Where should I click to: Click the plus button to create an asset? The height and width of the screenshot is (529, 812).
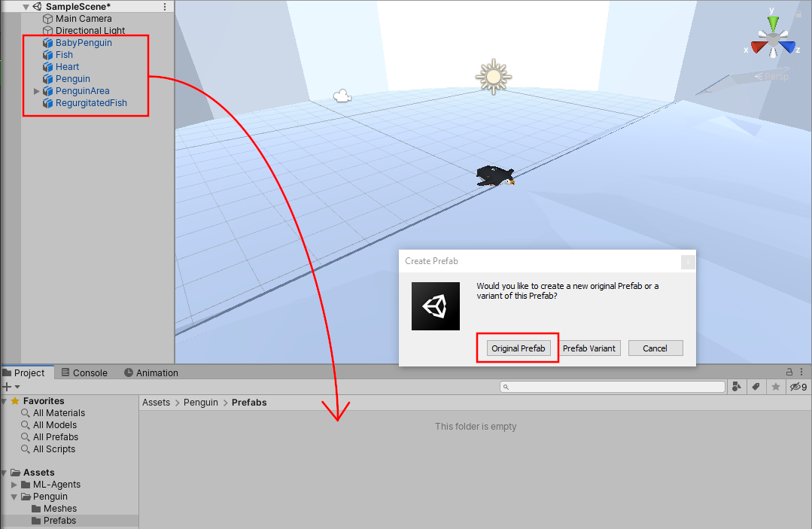coord(8,386)
